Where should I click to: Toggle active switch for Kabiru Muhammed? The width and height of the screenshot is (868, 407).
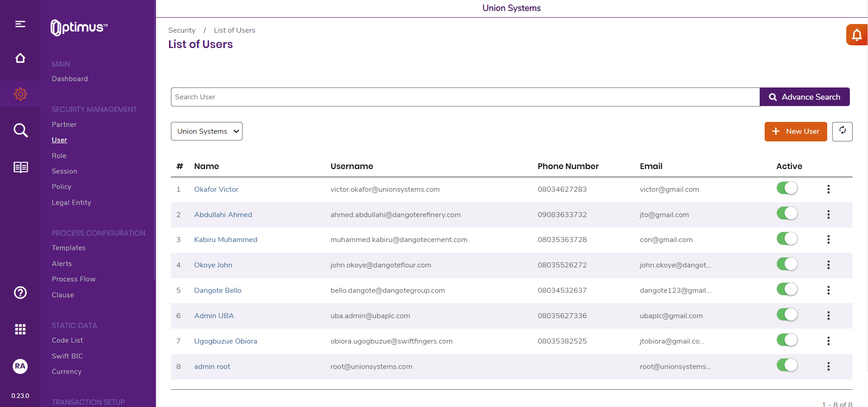tap(787, 239)
